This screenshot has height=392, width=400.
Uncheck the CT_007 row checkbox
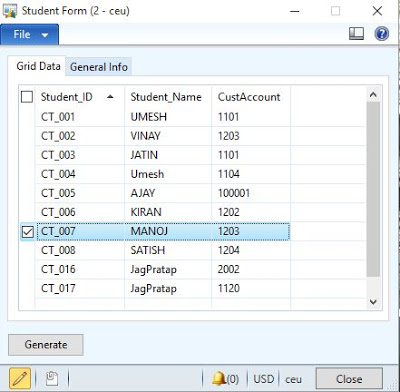pyautogui.click(x=27, y=231)
